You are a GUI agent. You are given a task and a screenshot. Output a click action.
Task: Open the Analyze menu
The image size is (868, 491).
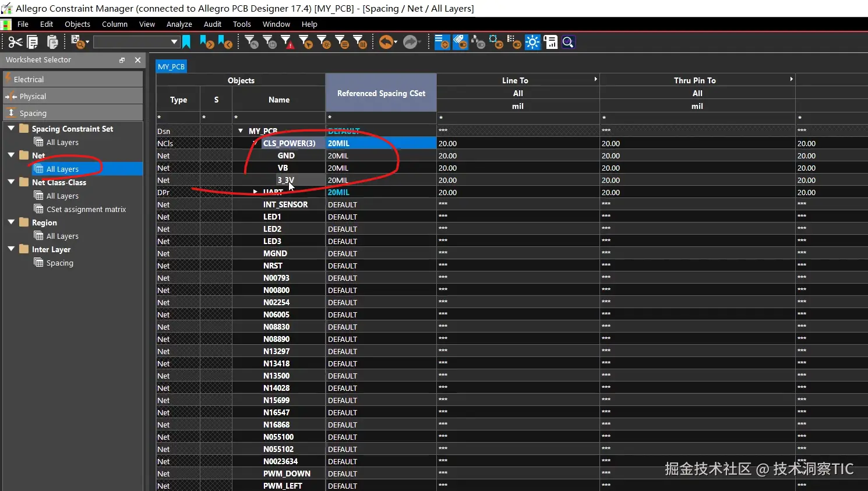pyautogui.click(x=179, y=24)
